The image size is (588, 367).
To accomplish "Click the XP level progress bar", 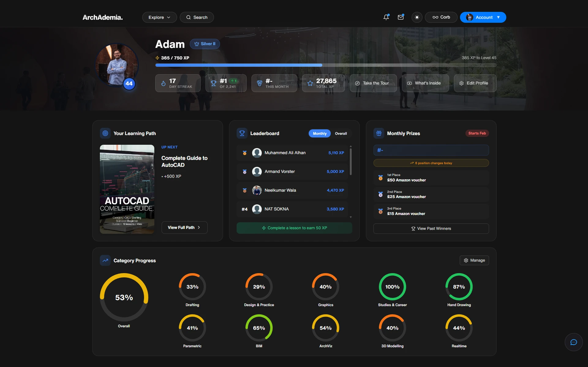I will click(x=326, y=65).
